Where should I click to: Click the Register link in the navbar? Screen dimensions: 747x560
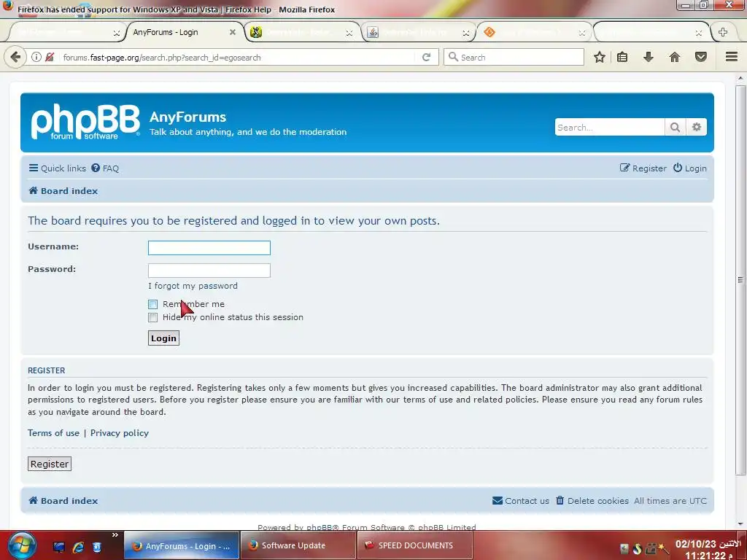tap(643, 168)
